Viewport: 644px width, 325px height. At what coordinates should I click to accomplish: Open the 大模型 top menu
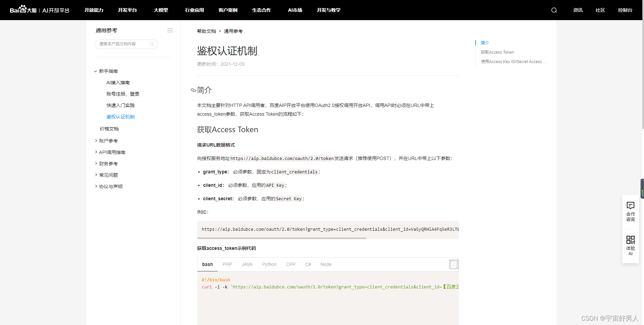161,10
